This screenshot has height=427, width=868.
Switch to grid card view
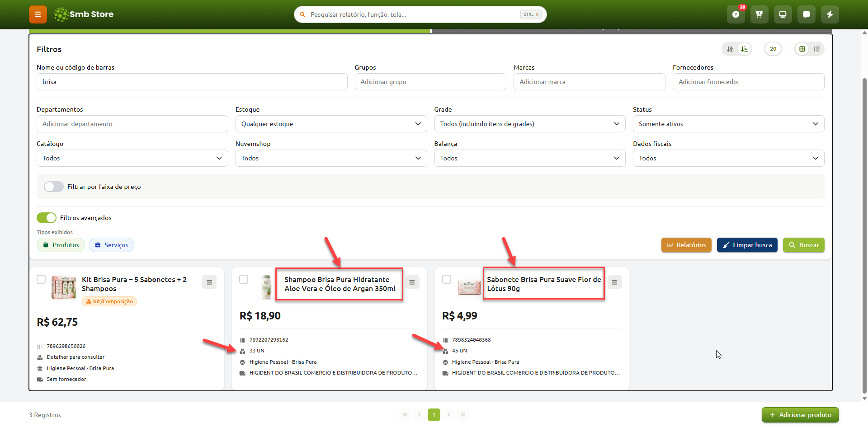[802, 49]
